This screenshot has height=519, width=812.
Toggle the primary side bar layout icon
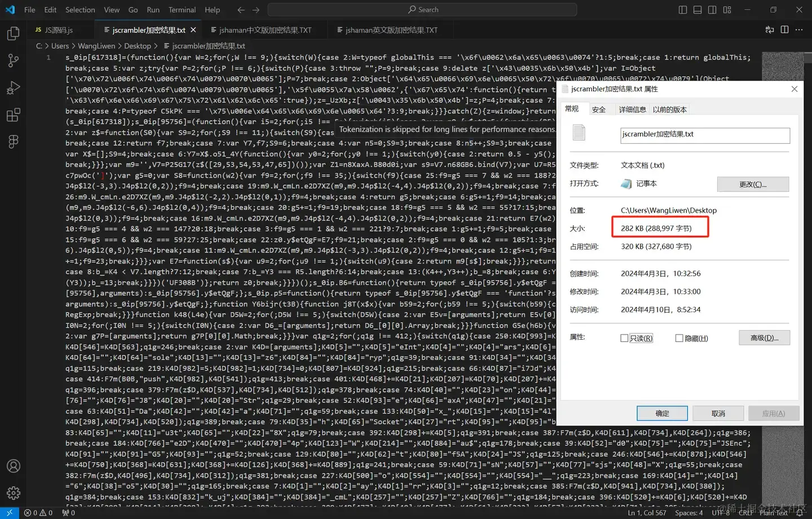(x=683, y=10)
